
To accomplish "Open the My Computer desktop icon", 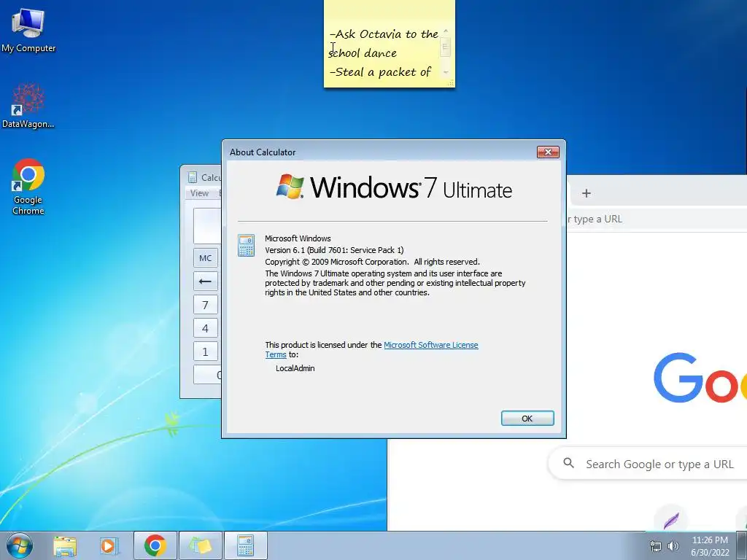I will pyautogui.click(x=28, y=29).
